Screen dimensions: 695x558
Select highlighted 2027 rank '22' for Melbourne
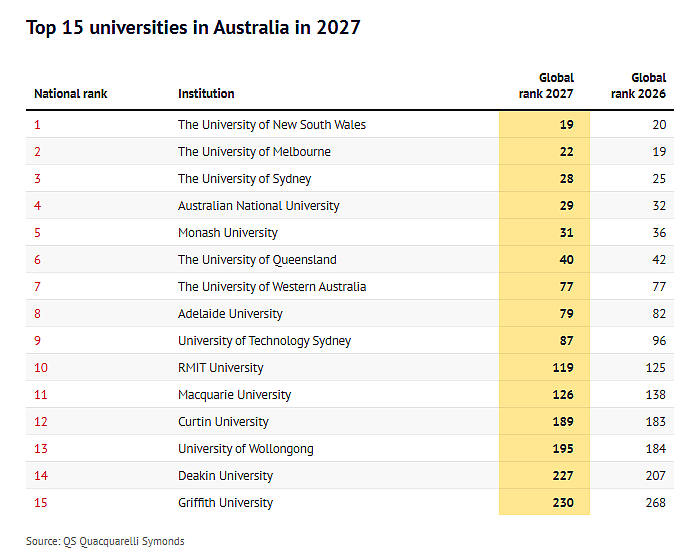click(566, 152)
